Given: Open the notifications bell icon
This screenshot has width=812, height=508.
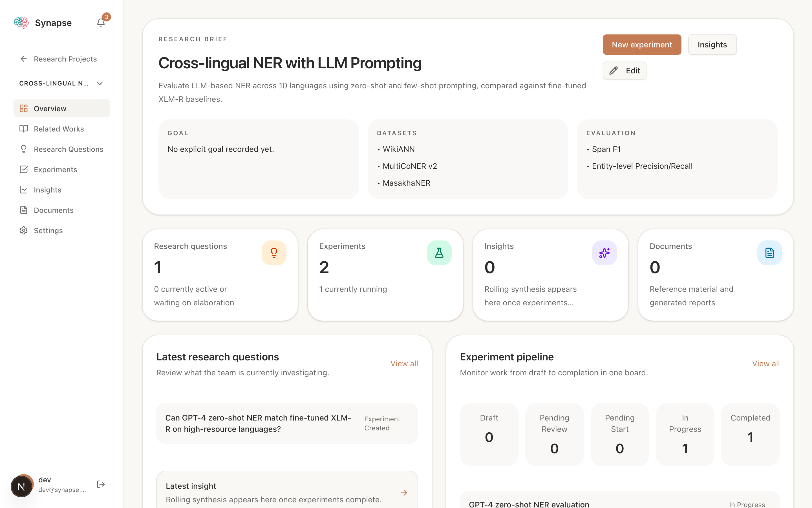Looking at the screenshot, I should [x=101, y=23].
